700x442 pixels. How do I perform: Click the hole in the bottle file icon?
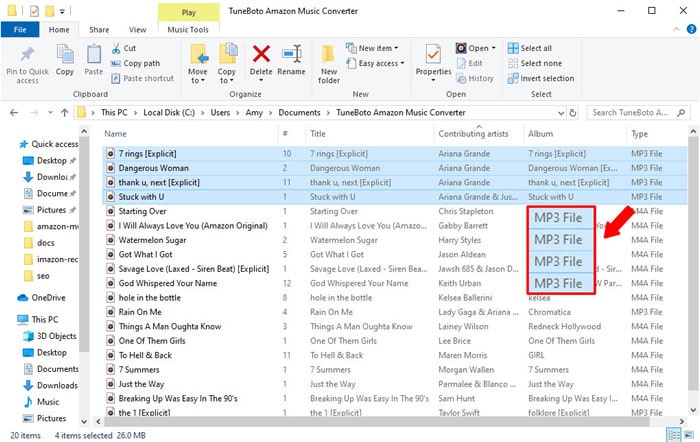click(x=110, y=297)
